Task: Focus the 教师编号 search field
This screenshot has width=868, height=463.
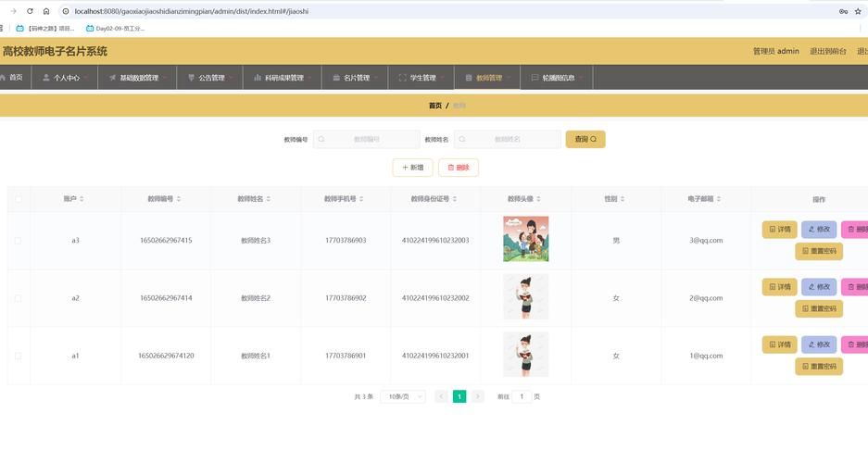Action: (x=367, y=140)
